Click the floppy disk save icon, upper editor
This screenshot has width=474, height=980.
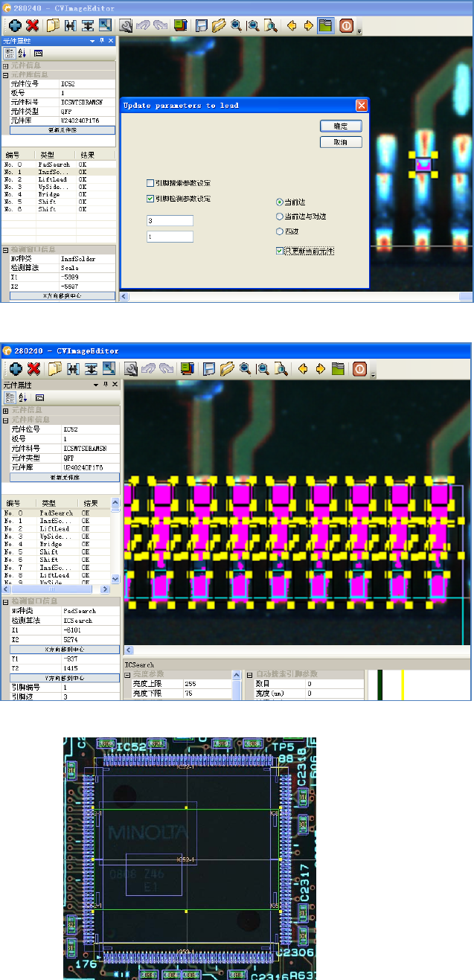click(201, 25)
